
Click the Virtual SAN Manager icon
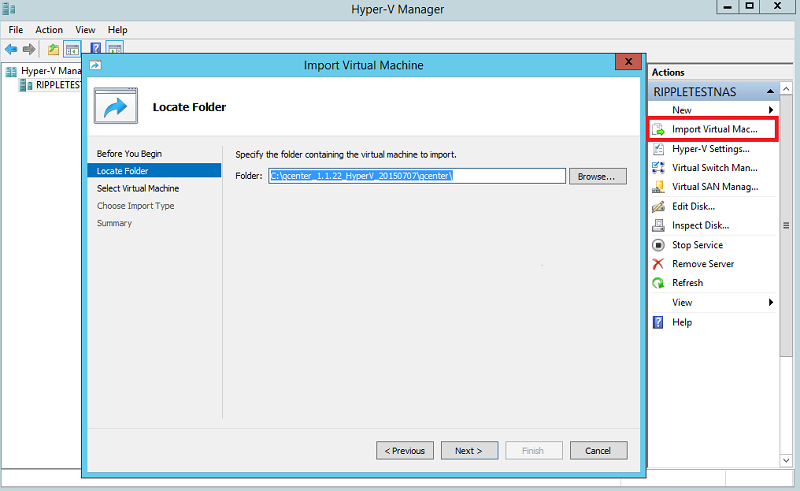[659, 187]
